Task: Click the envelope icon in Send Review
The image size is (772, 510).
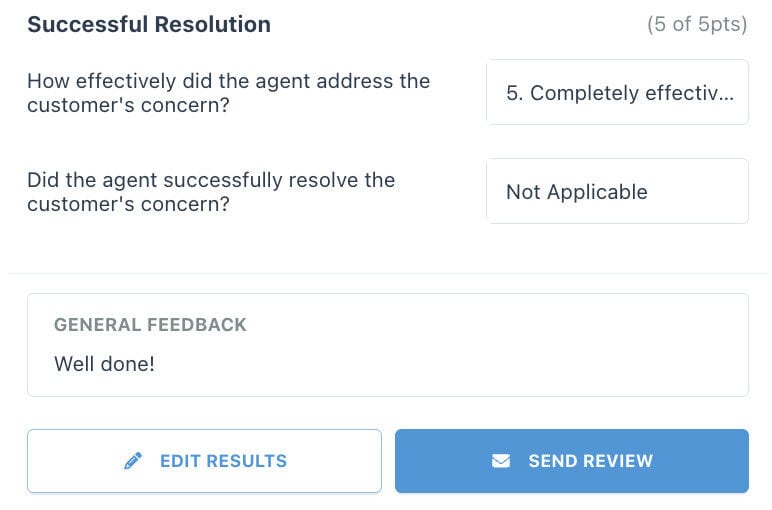Action: pos(501,461)
